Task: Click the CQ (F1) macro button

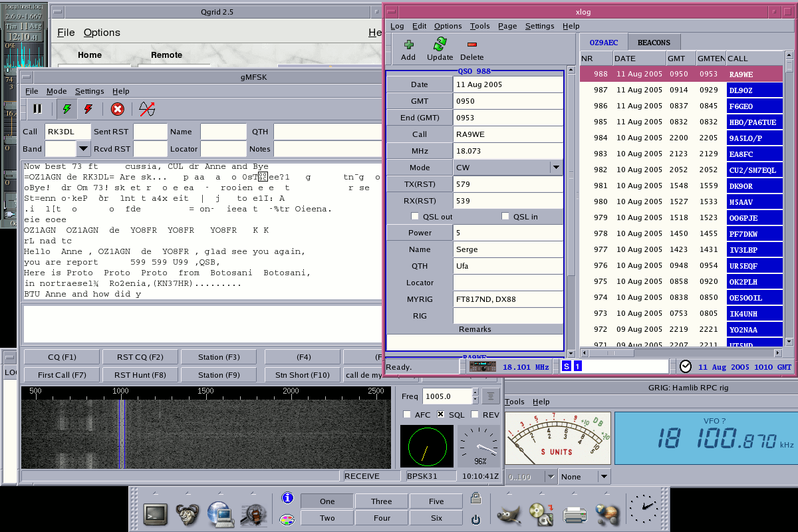Action: [x=62, y=357]
